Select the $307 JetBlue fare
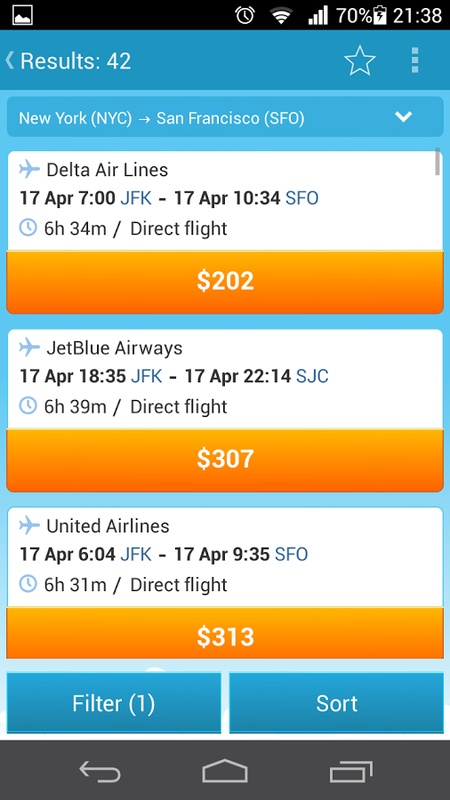 [225, 460]
